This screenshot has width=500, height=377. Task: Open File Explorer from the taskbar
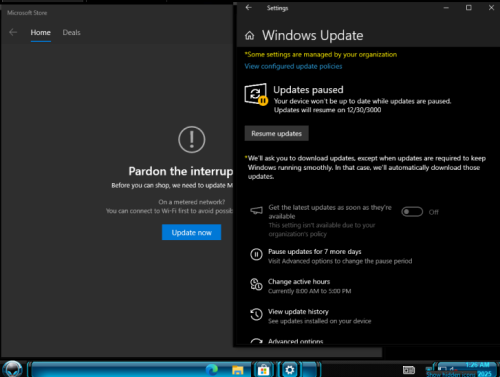238,370
